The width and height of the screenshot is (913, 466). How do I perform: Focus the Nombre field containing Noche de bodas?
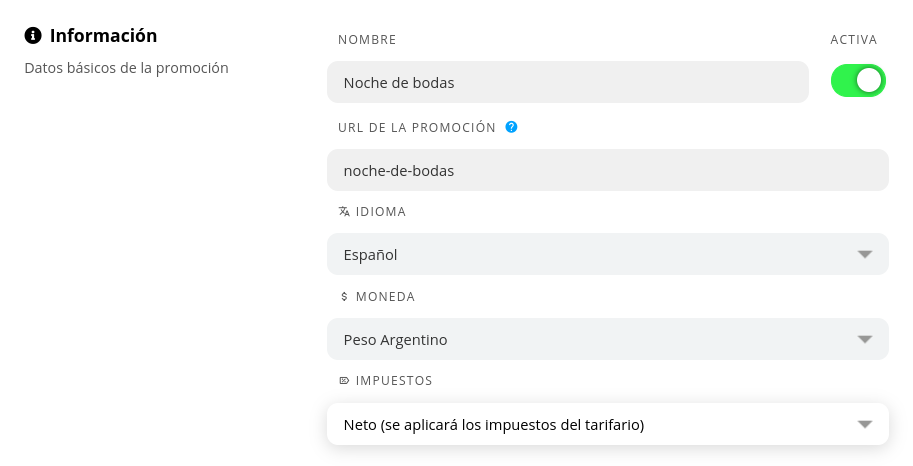click(x=568, y=82)
